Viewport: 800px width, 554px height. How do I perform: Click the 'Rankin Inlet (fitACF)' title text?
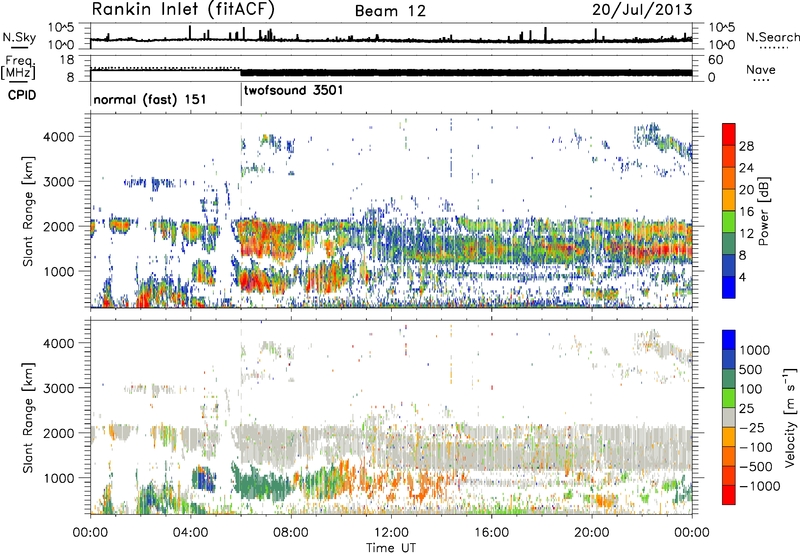(x=183, y=9)
